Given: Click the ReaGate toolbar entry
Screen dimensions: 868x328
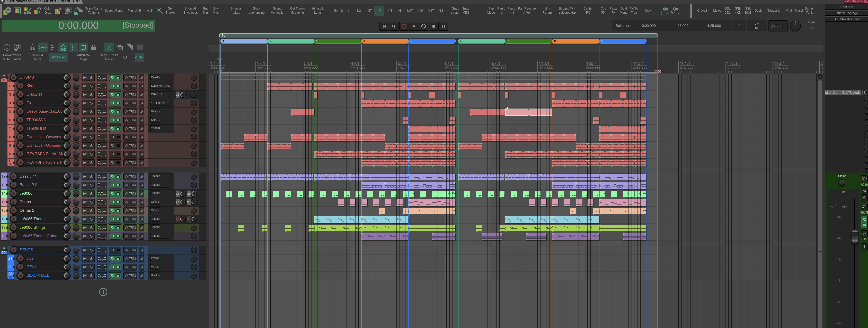Looking at the screenshot, I should [x=846, y=7].
